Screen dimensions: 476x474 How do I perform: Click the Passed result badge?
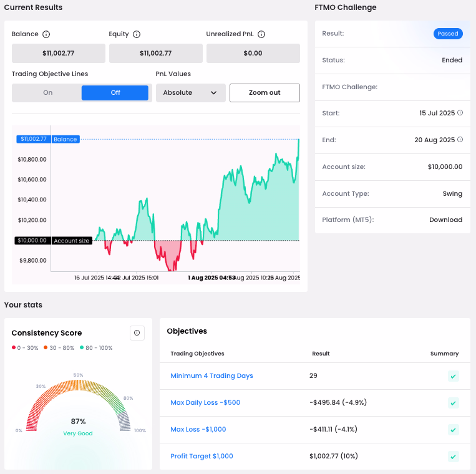coord(448,34)
